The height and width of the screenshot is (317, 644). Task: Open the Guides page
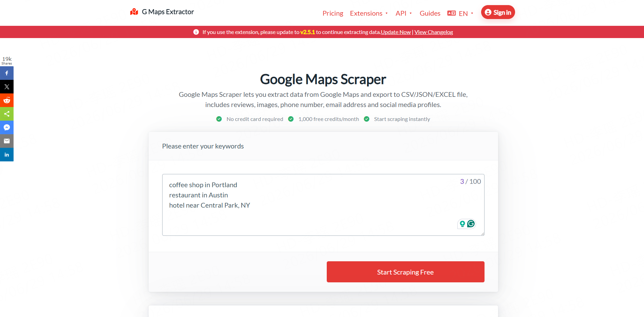coord(430,13)
